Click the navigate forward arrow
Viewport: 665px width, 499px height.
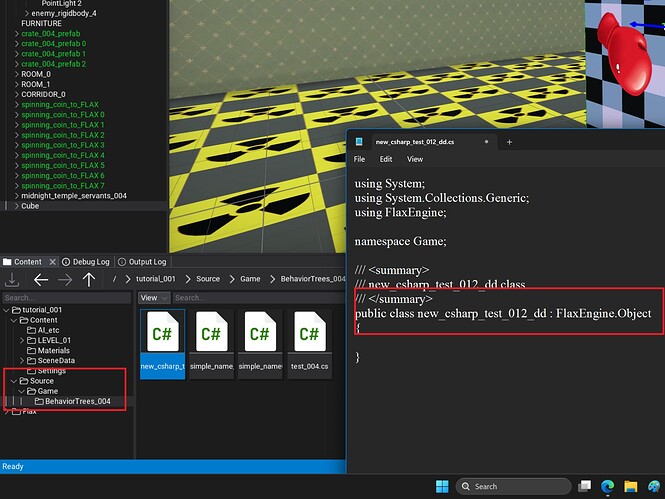tap(64, 280)
